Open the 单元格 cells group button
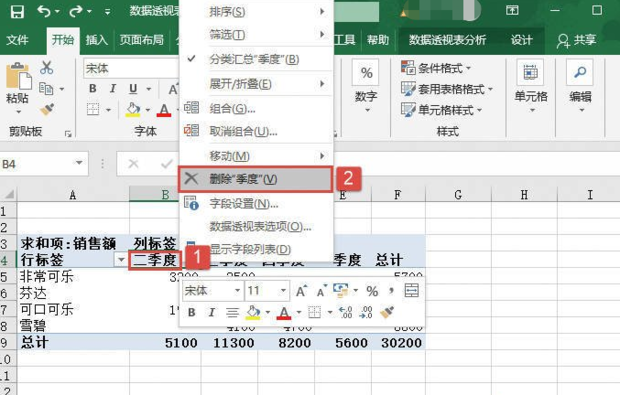Viewport: 620px width, 395px height. point(531,85)
